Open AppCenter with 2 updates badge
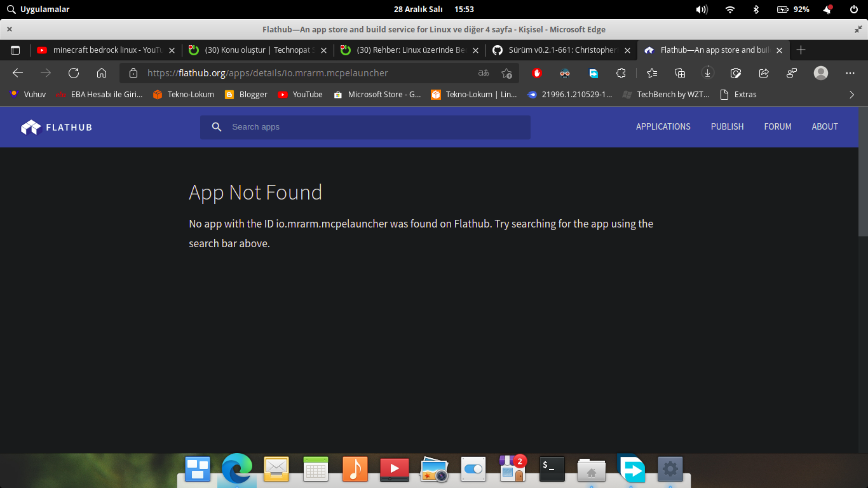The height and width of the screenshot is (488, 868). click(513, 468)
